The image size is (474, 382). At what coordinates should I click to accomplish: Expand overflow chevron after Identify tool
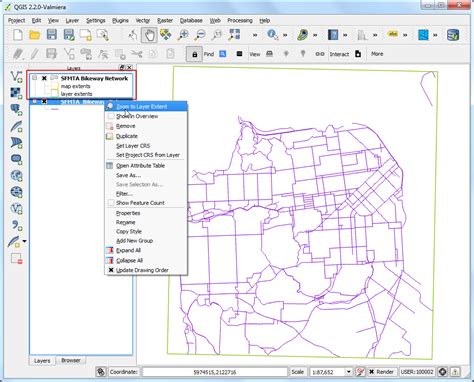coord(285,35)
